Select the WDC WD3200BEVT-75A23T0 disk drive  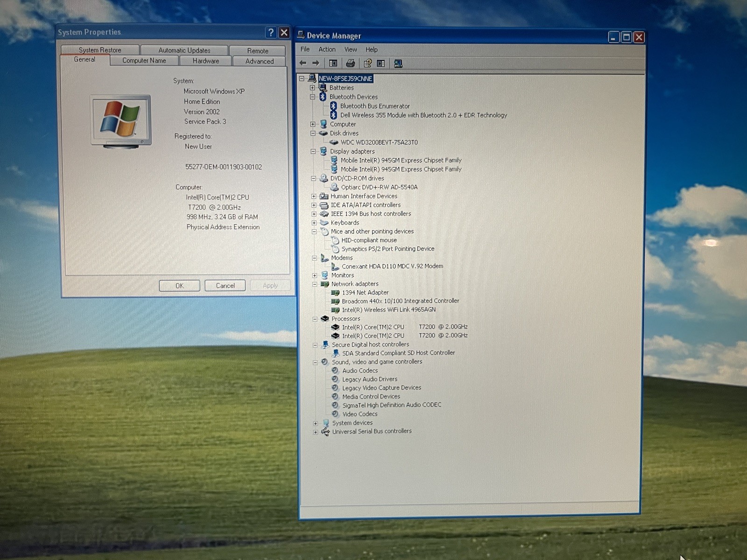[379, 142]
